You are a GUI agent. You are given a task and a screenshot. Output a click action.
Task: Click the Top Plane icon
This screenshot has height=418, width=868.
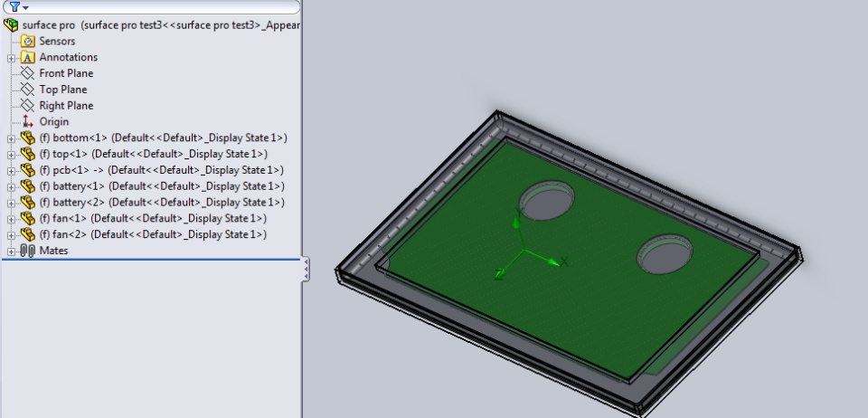(x=27, y=90)
